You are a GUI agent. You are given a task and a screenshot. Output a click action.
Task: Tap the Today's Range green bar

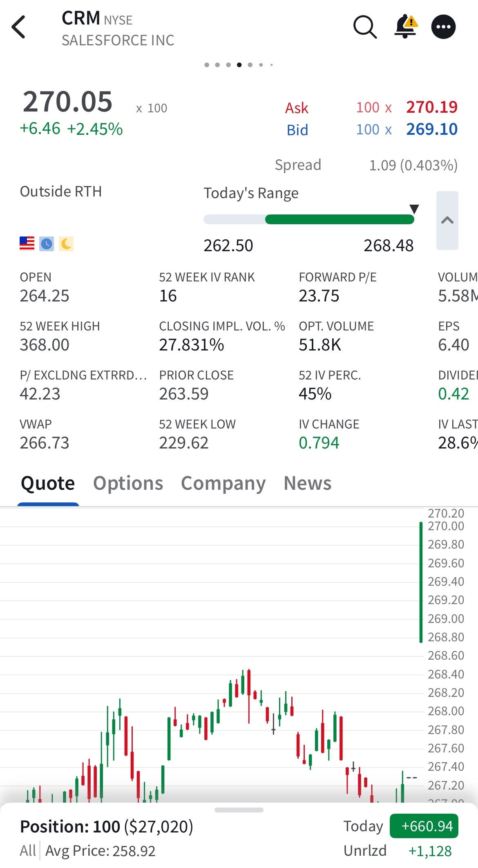[x=340, y=219]
